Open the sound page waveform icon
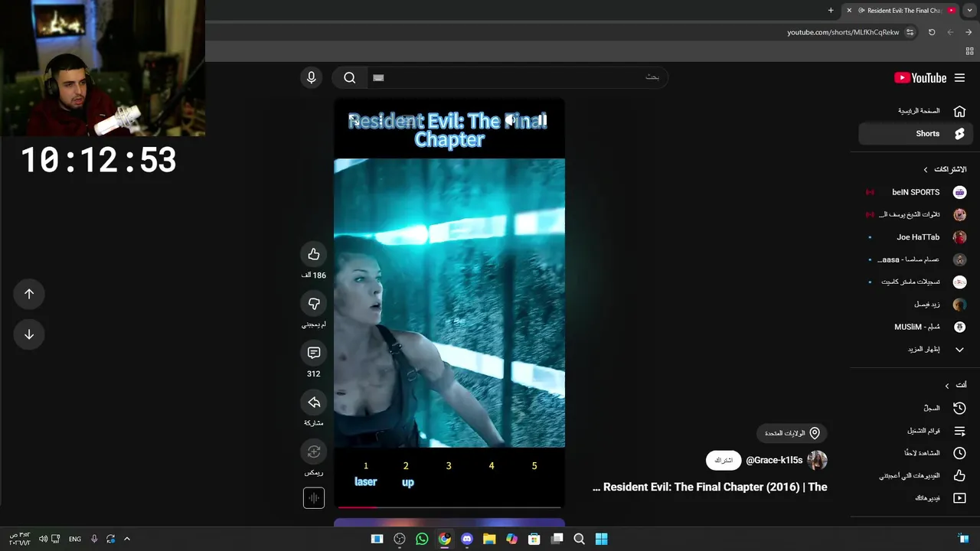 point(314,498)
